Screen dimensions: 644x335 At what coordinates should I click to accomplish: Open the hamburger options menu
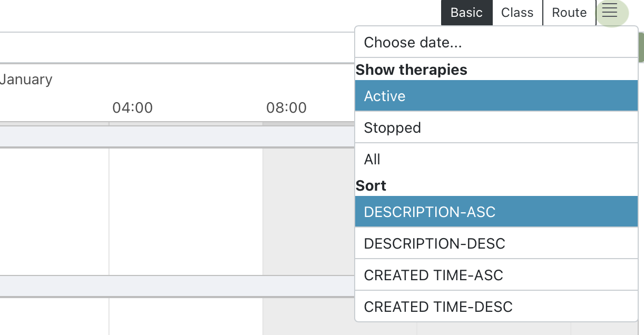pyautogui.click(x=610, y=12)
